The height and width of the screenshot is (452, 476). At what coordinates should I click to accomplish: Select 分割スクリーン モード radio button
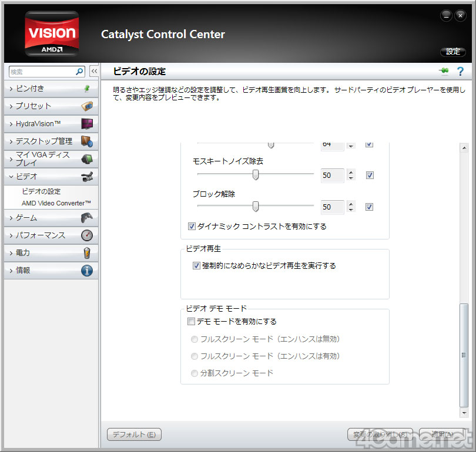point(195,373)
